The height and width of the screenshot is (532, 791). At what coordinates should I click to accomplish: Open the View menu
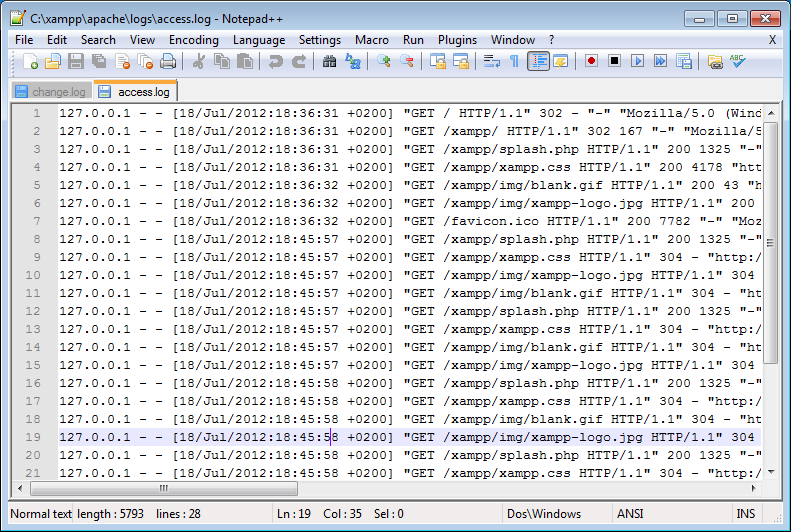tap(142, 40)
